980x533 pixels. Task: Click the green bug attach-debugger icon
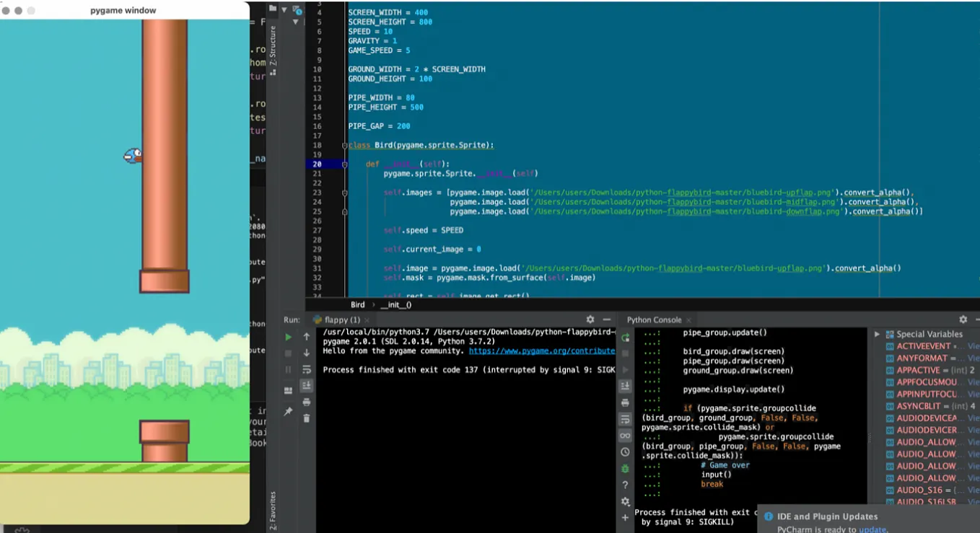[625, 469]
